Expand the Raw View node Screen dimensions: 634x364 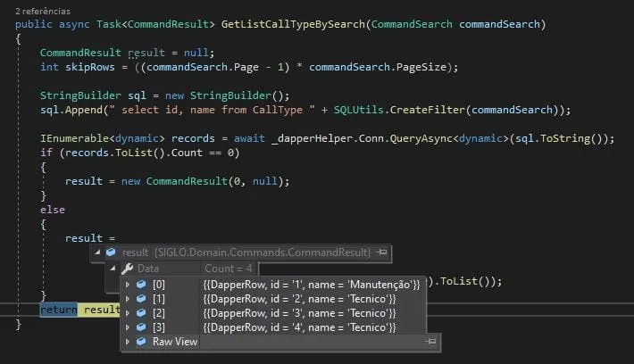[128, 342]
